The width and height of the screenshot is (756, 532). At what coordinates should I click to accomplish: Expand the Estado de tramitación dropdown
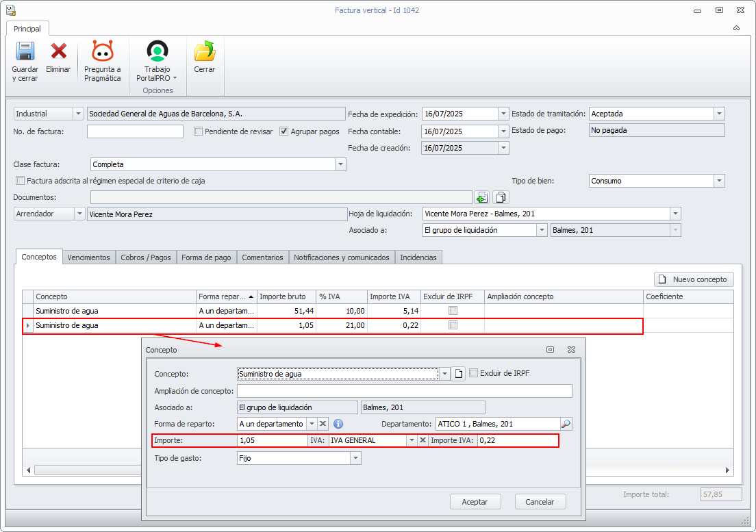tap(718, 114)
